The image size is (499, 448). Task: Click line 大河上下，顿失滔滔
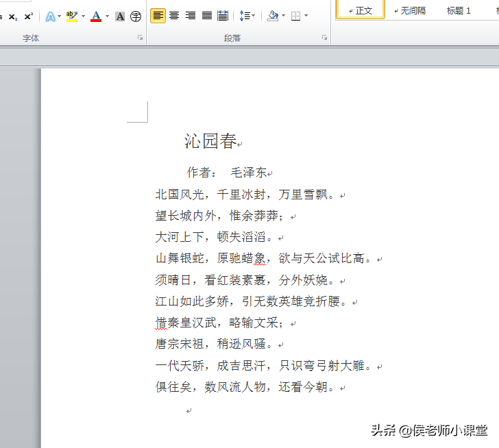tap(213, 237)
